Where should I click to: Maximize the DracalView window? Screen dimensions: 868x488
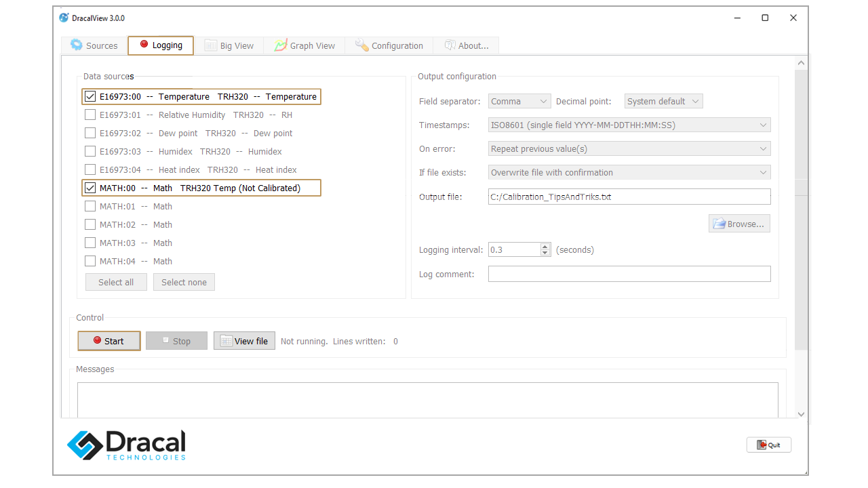click(x=765, y=18)
